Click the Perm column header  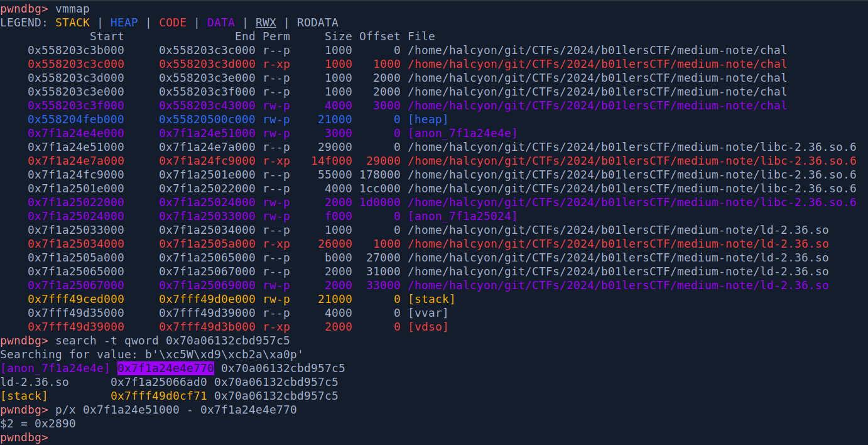(x=276, y=36)
